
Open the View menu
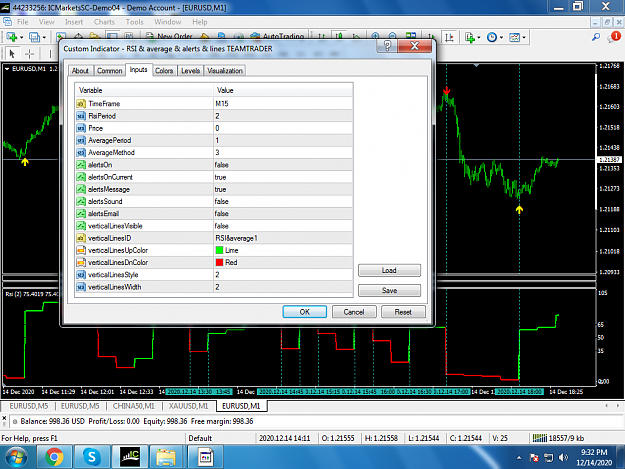click(46, 22)
